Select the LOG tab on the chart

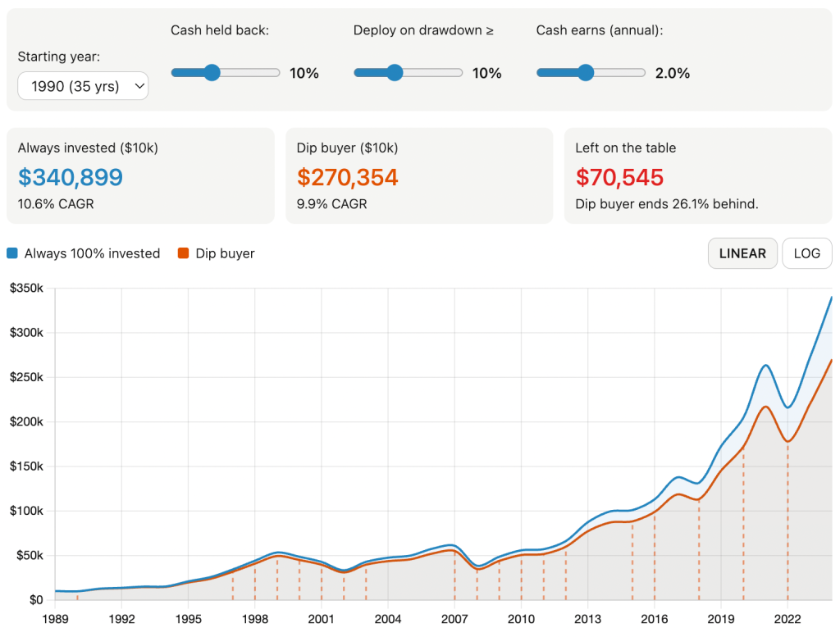click(x=806, y=253)
